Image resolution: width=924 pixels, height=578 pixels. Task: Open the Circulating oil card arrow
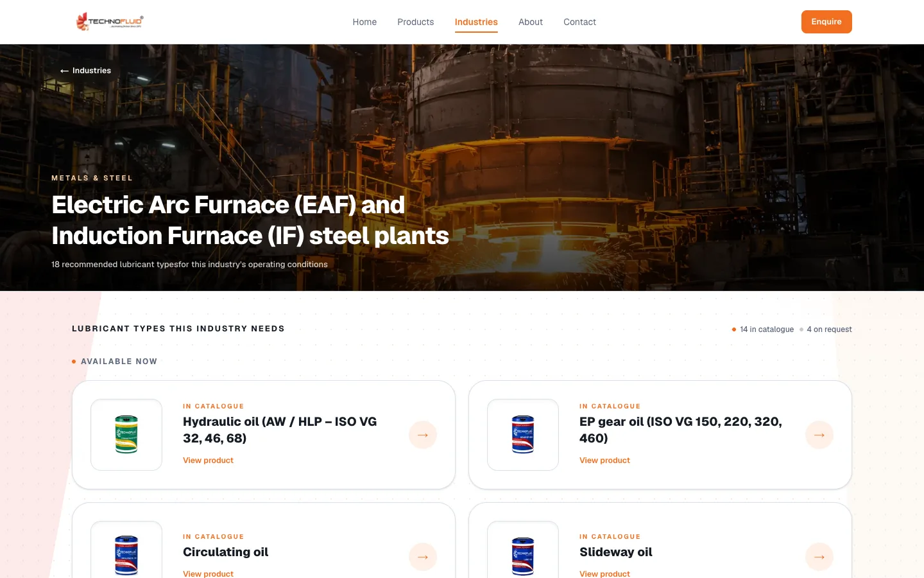click(423, 557)
